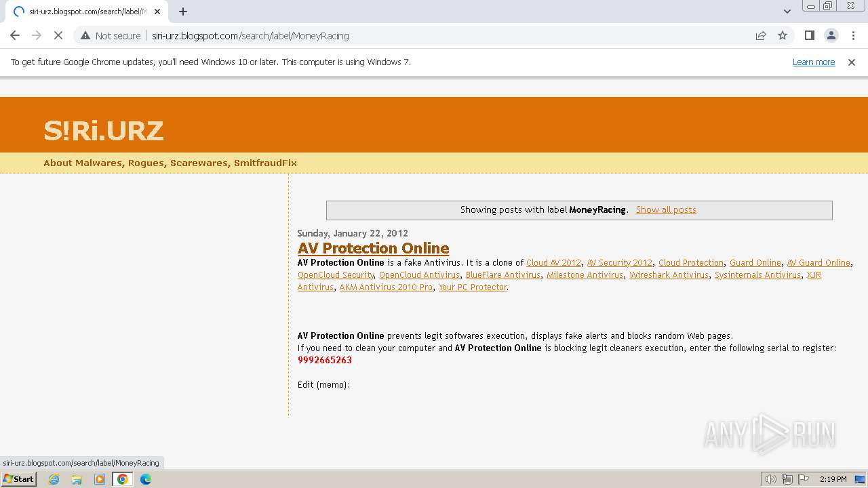Open the volume tray icon
Image resolution: width=868 pixels, height=488 pixels.
click(x=770, y=479)
